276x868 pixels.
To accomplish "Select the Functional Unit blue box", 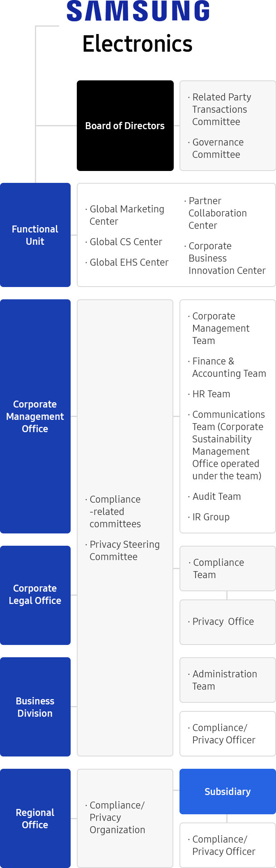I will tap(35, 235).
